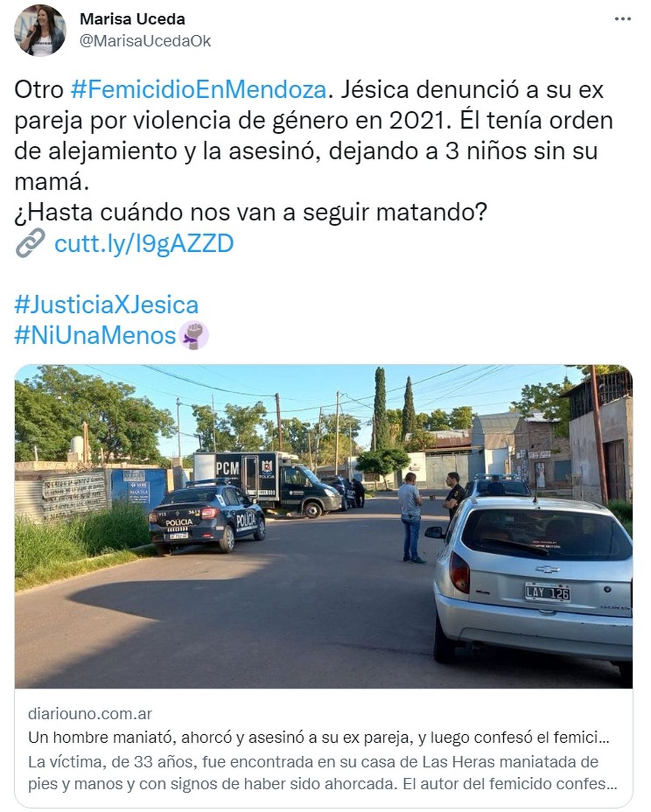651x812 pixels.
Task: Open the tweet's three-dot more menu
Action: coord(623,19)
